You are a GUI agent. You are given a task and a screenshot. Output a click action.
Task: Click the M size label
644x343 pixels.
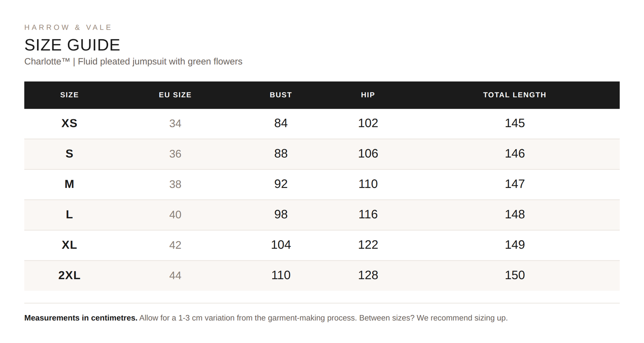pos(69,184)
